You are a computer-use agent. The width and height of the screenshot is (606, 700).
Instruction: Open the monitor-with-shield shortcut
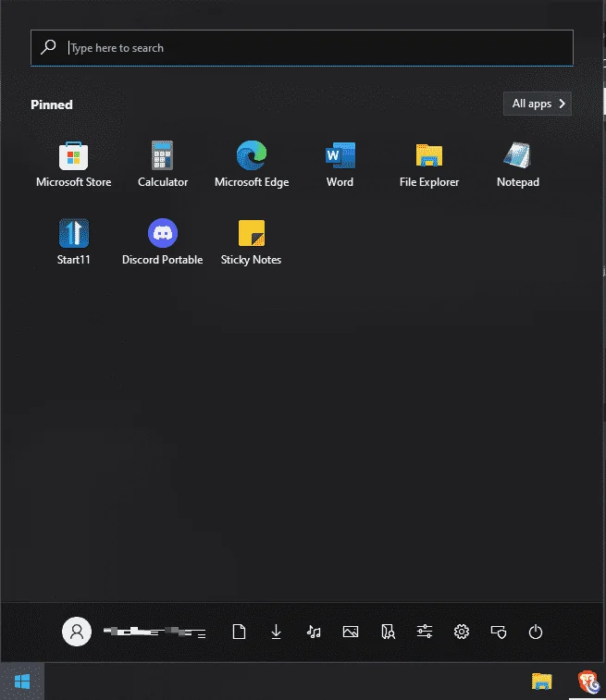pyautogui.click(x=499, y=632)
